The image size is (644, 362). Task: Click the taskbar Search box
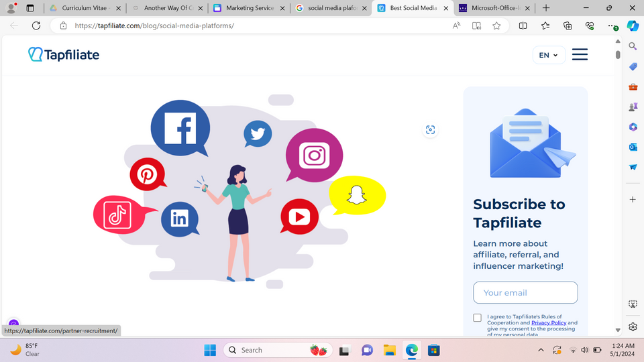[x=278, y=350]
